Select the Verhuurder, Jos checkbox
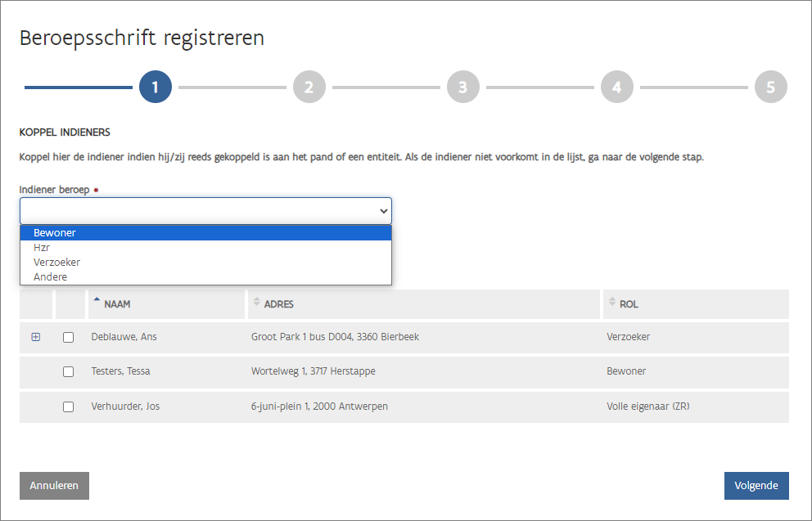 click(x=69, y=406)
